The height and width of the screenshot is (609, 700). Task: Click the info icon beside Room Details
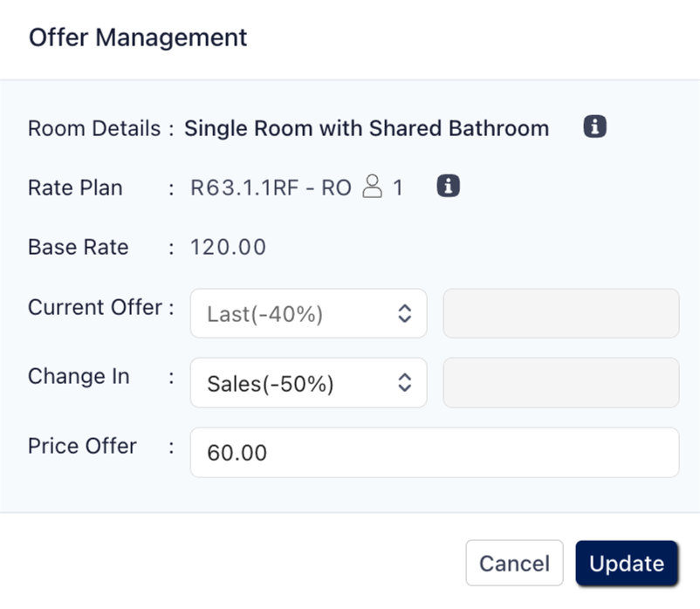coord(594,127)
